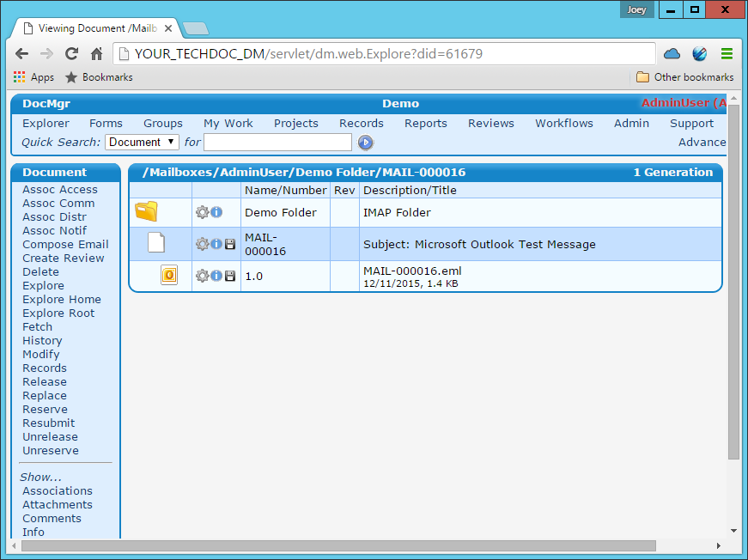Show Comments from sidebar

tap(52, 519)
